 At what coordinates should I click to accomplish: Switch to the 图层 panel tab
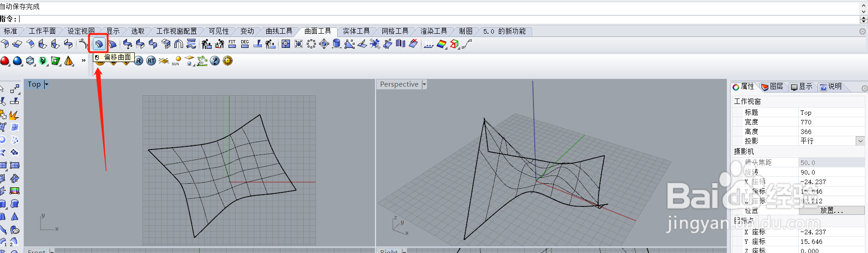click(772, 87)
